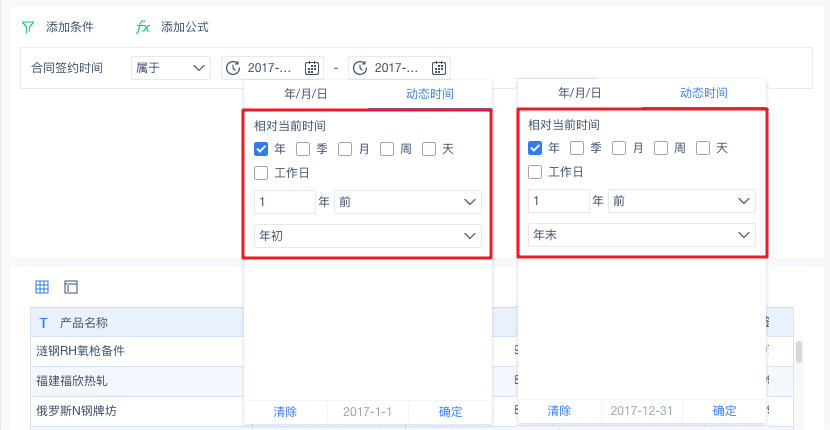Expand the 年末 dropdown
The image size is (830, 430).
pos(642,234)
